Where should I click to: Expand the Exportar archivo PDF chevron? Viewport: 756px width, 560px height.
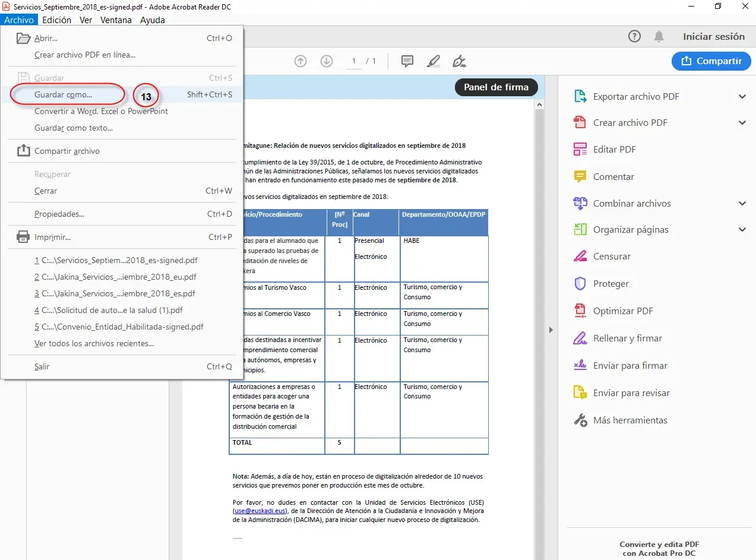coord(742,97)
